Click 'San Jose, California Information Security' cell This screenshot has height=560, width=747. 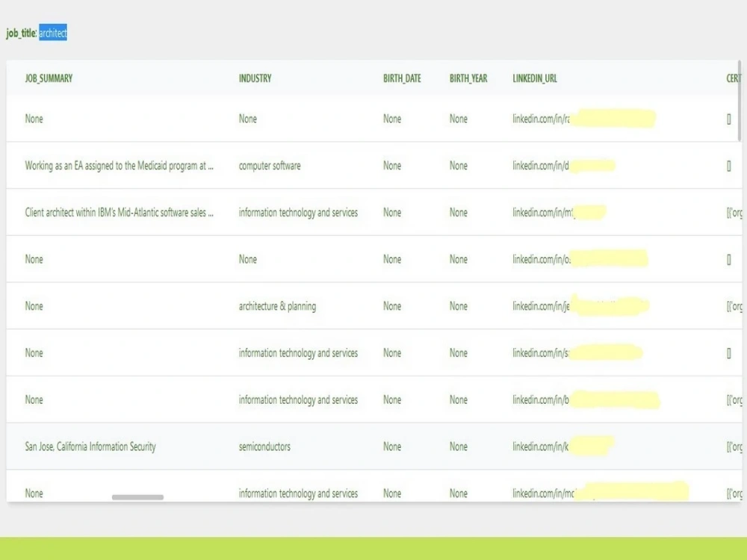click(x=90, y=447)
